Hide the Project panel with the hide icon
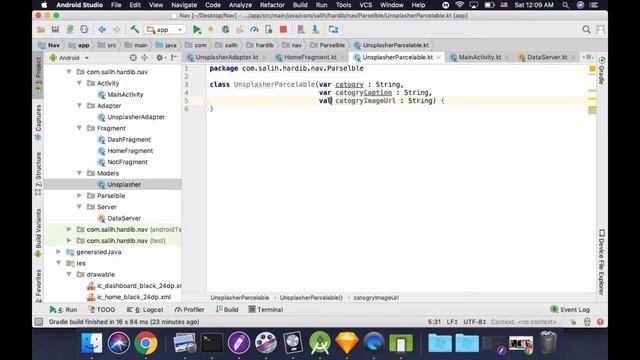640x360 pixels. pyautogui.click(x=174, y=58)
